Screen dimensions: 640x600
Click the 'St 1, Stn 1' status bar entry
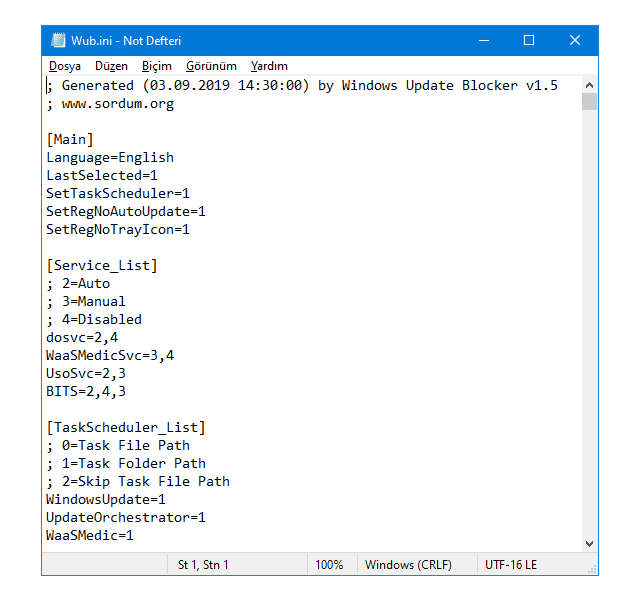203,565
